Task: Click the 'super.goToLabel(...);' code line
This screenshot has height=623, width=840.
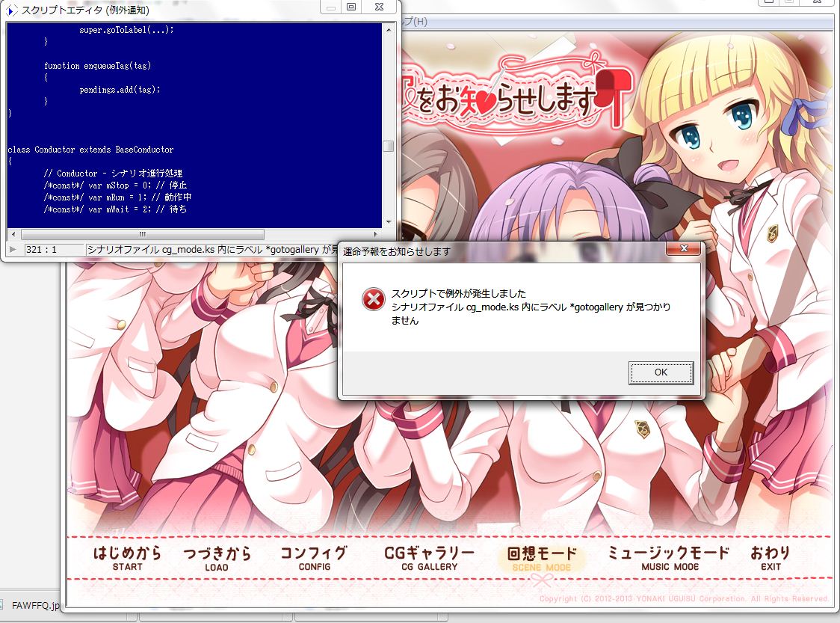Action: (x=126, y=30)
